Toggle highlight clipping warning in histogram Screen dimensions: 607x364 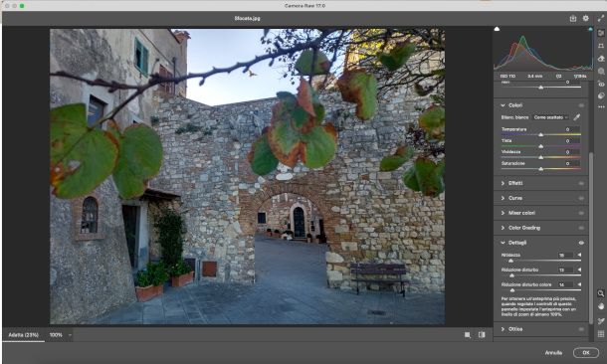(x=590, y=29)
